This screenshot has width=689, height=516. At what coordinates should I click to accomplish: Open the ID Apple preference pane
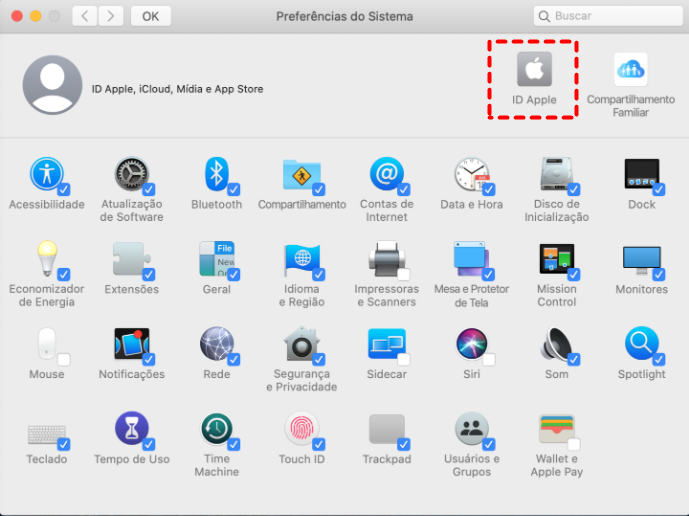534,69
